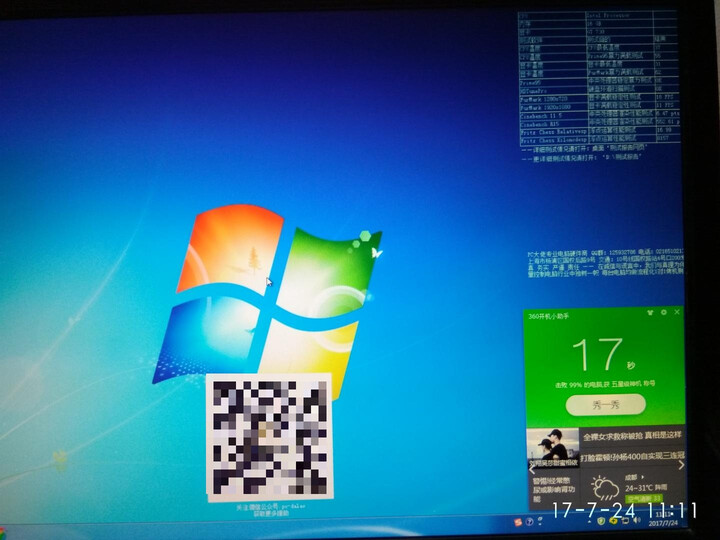This screenshot has width=720, height=540.
Task: Open the 360 security shield tray icon
Action: (601, 521)
